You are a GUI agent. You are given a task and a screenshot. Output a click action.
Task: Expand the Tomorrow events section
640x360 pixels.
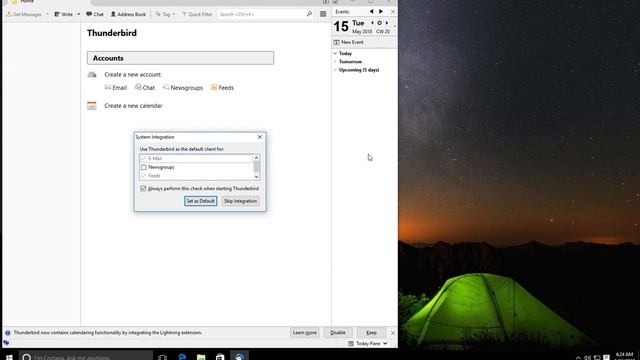[335, 62]
